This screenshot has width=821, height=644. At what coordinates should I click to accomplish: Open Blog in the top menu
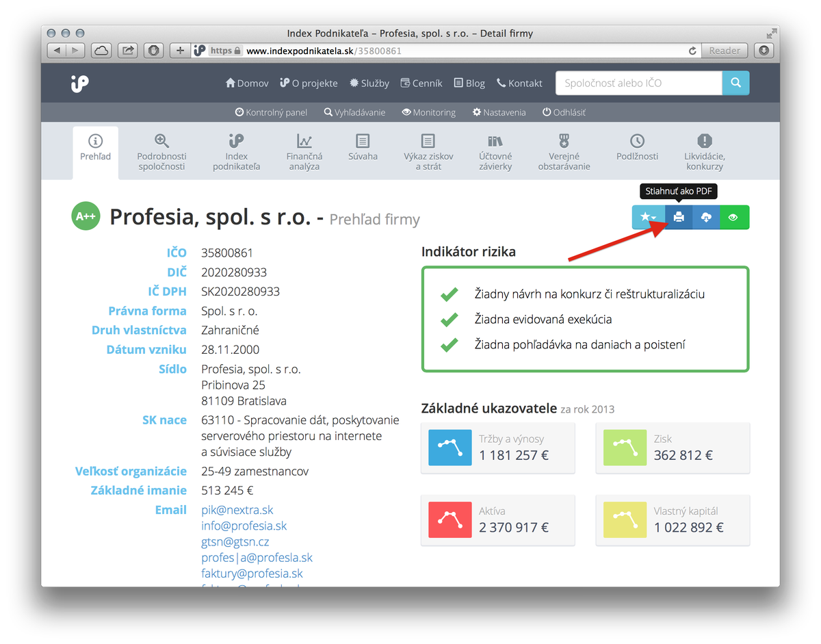point(469,83)
